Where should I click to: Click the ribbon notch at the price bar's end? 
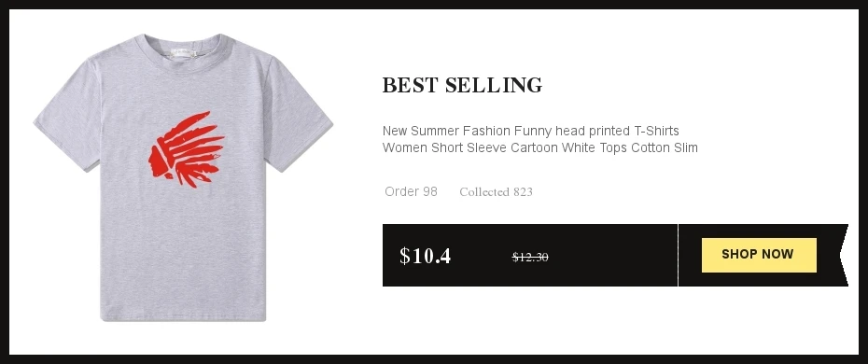click(844, 255)
